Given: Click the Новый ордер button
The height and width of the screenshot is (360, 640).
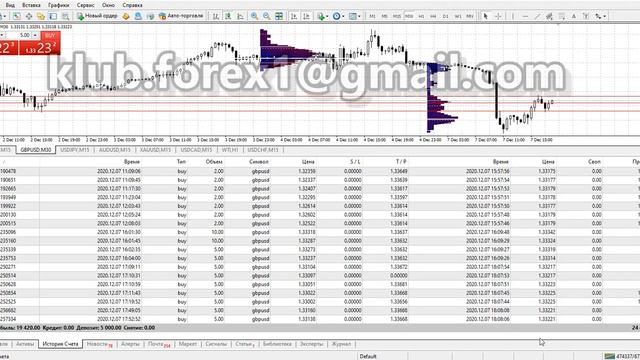Looking at the screenshot, I should click(97, 16).
